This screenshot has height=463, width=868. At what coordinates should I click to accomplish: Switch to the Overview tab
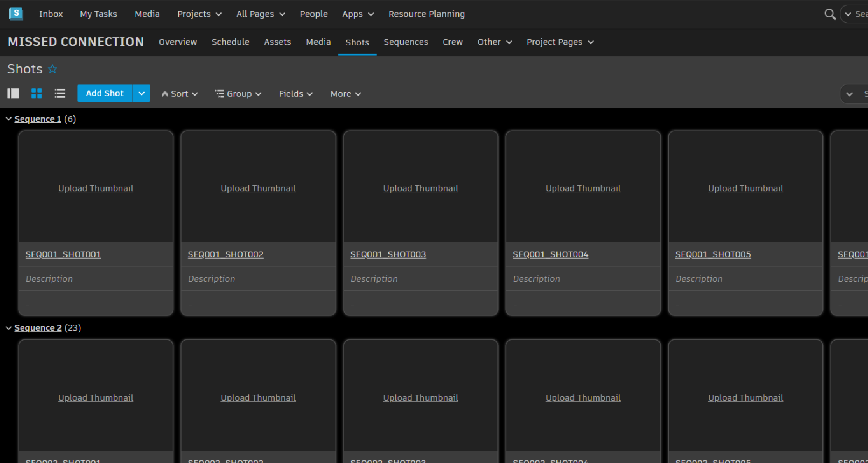click(x=178, y=42)
